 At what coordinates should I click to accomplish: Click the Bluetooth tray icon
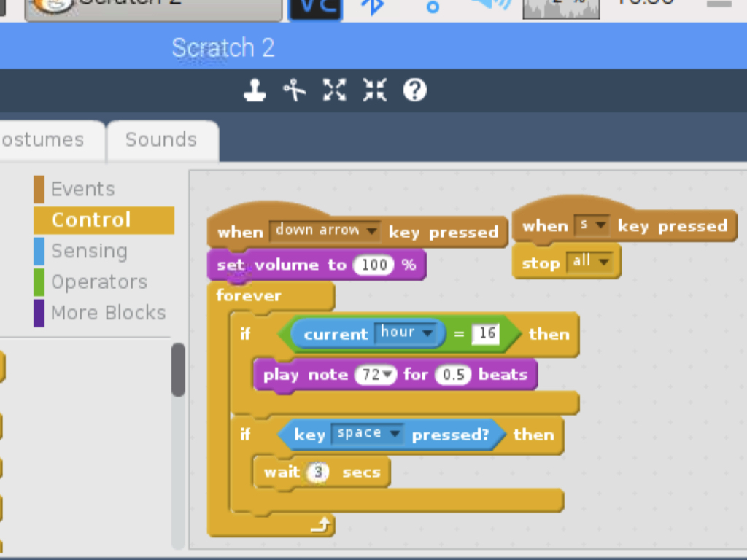tap(373, 7)
